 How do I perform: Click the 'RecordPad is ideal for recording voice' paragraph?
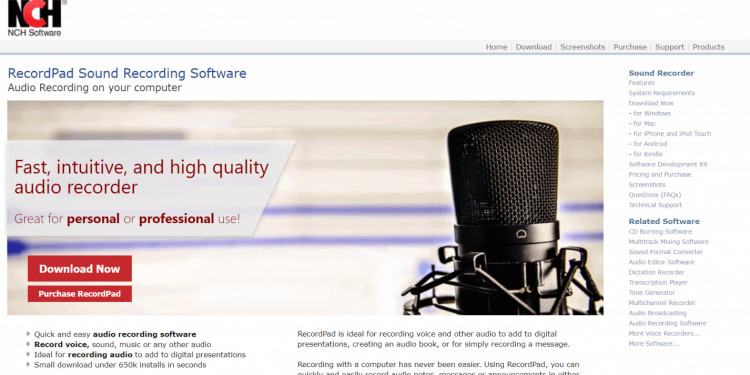433,339
